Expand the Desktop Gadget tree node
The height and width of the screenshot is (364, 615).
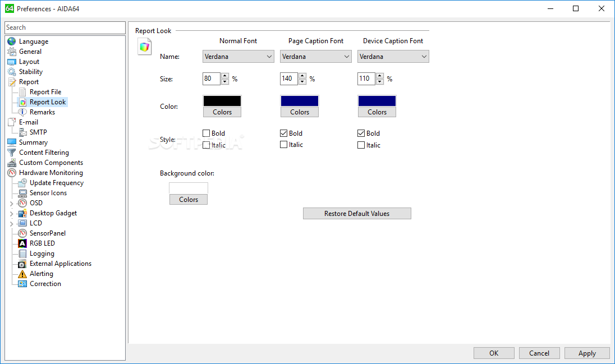pyautogui.click(x=11, y=214)
